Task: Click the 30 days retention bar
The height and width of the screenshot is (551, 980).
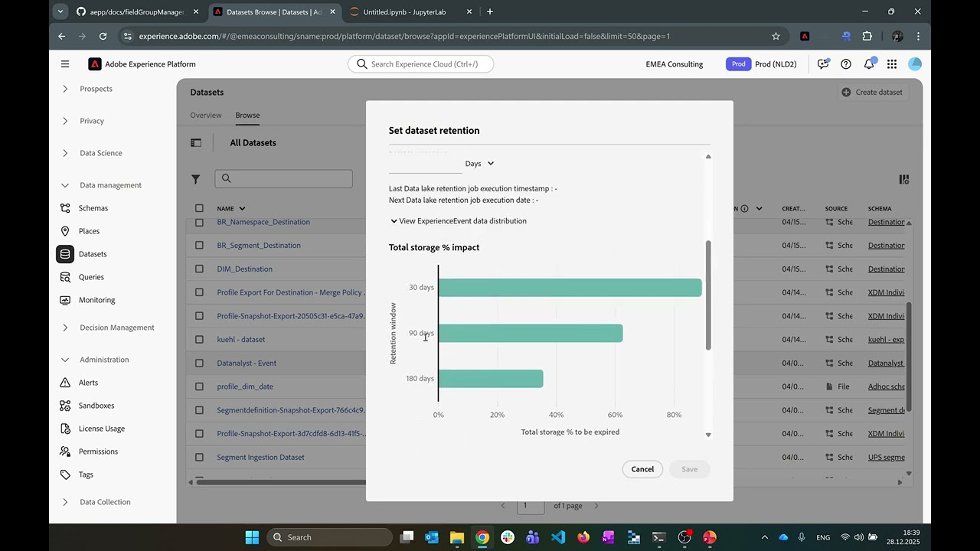Action: click(x=570, y=288)
